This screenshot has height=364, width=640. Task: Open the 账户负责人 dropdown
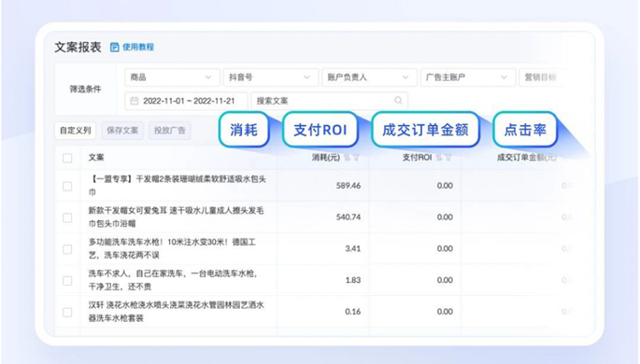point(369,77)
